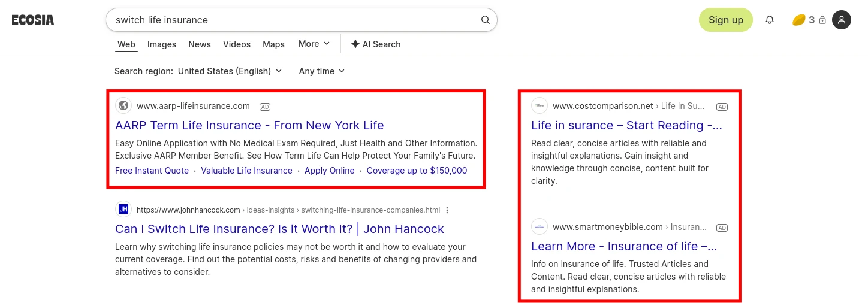This screenshot has height=303, width=868.
Task: Expand the More search categories menu
Action: pos(314,44)
